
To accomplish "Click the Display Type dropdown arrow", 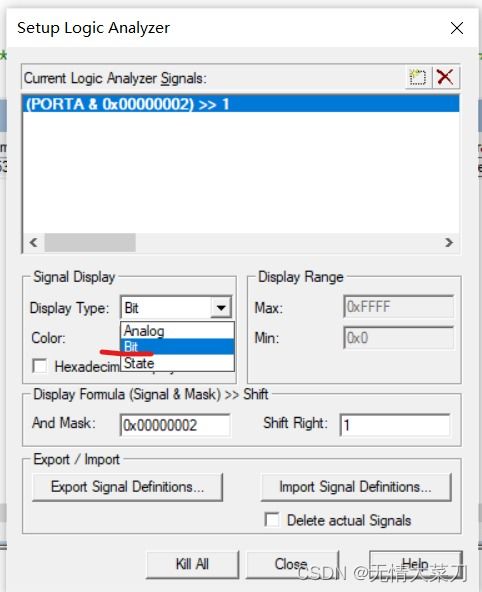I will coord(221,308).
